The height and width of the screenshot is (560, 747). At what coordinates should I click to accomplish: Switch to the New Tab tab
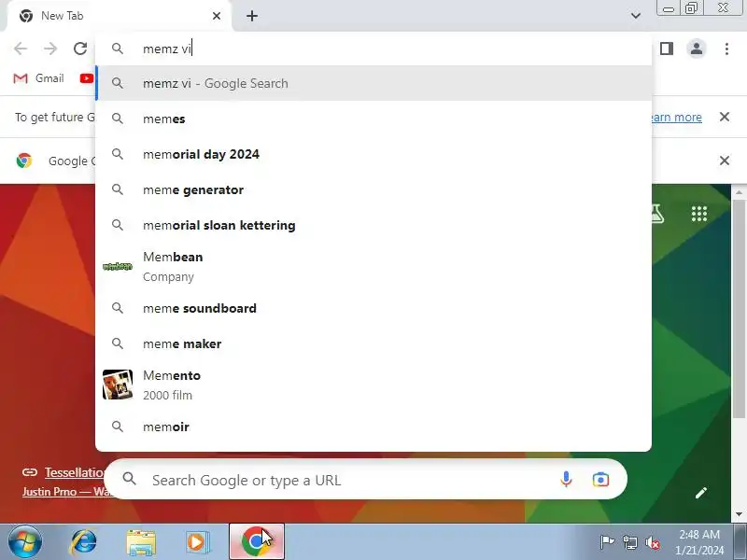[x=118, y=16]
